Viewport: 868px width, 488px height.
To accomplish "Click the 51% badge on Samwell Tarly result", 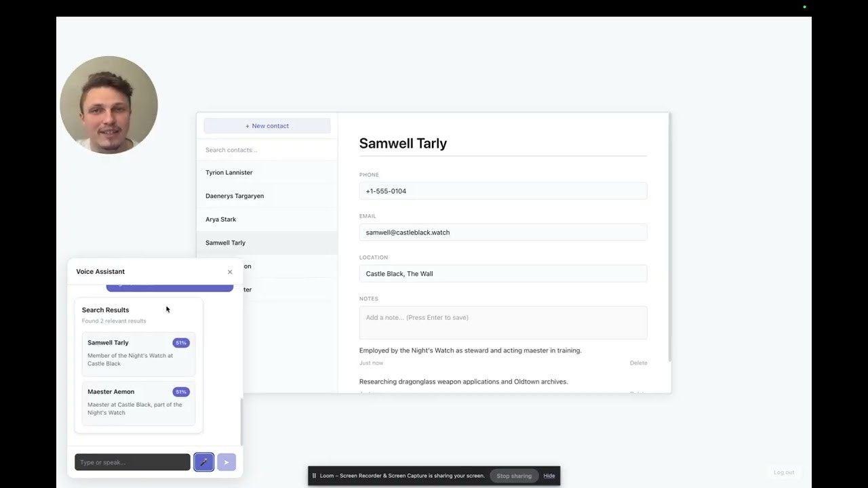I will click(181, 343).
